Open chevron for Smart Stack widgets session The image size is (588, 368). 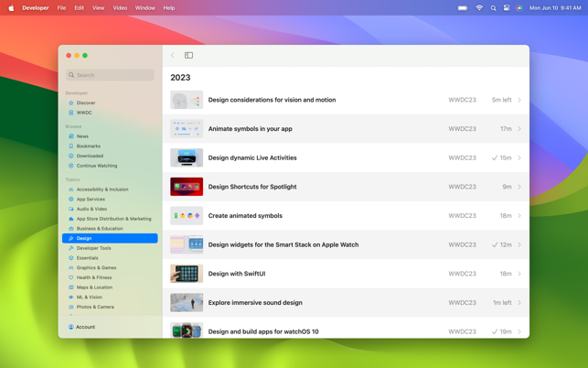click(x=519, y=244)
